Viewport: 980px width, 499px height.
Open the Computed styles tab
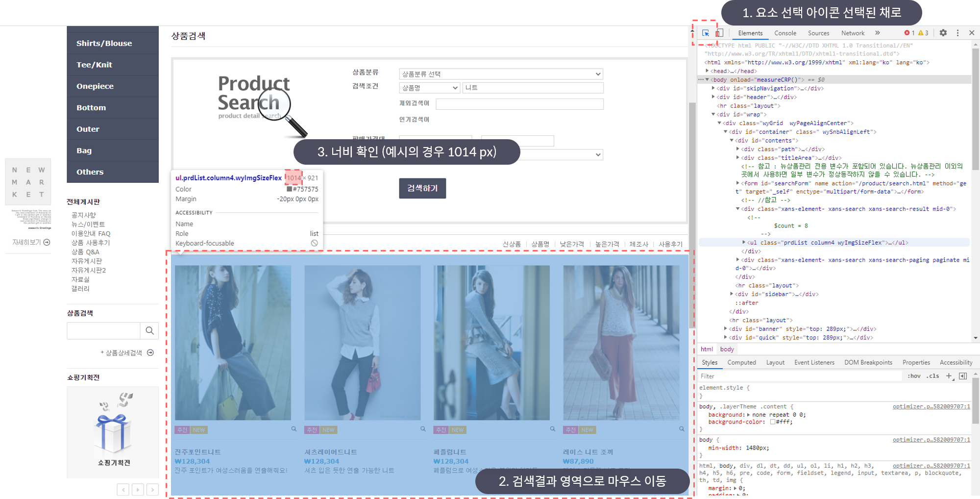[741, 363]
